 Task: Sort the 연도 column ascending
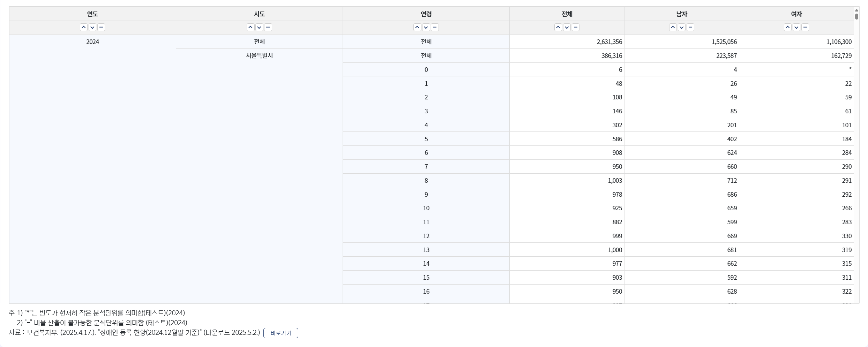click(84, 27)
